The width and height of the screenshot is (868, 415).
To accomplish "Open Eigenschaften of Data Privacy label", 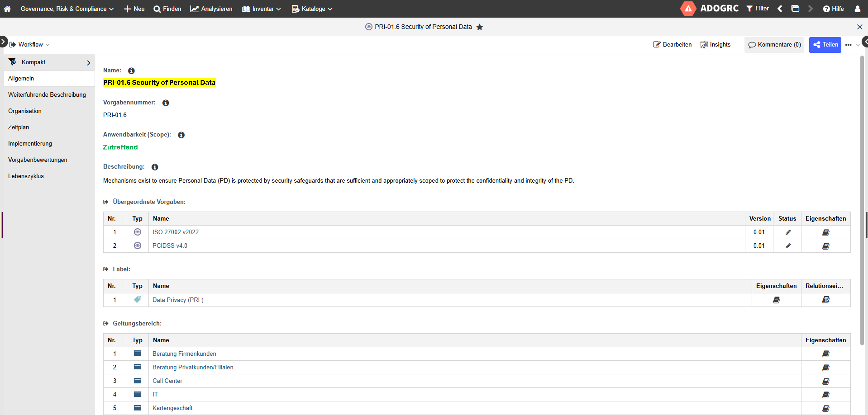I will [776, 300].
